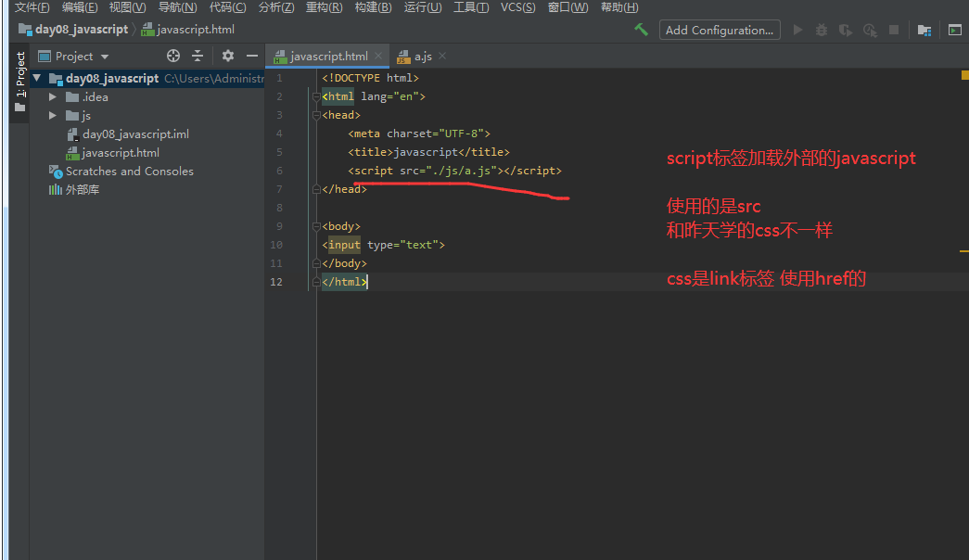Screen dimensions: 969x560
Task: Click the input type="text" code line
Action: [383, 245]
